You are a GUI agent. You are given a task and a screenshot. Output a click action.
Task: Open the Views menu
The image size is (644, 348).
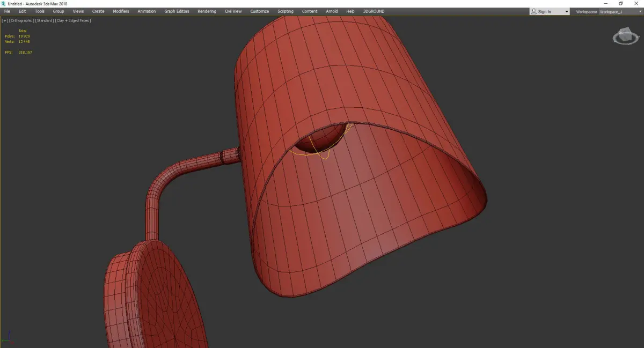pyautogui.click(x=78, y=11)
